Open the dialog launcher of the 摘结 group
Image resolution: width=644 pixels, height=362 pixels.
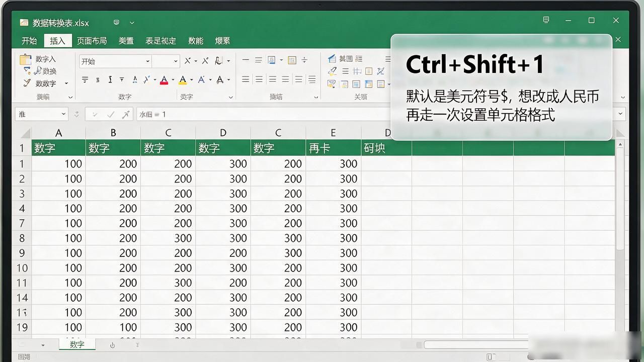click(x=316, y=97)
